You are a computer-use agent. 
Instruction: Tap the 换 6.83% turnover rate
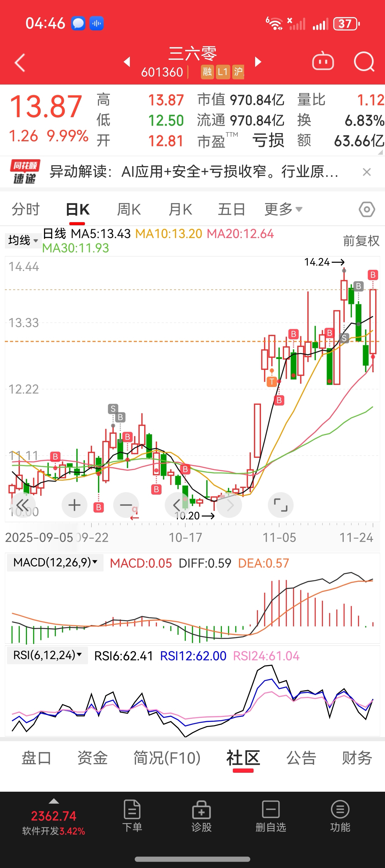[340, 120]
